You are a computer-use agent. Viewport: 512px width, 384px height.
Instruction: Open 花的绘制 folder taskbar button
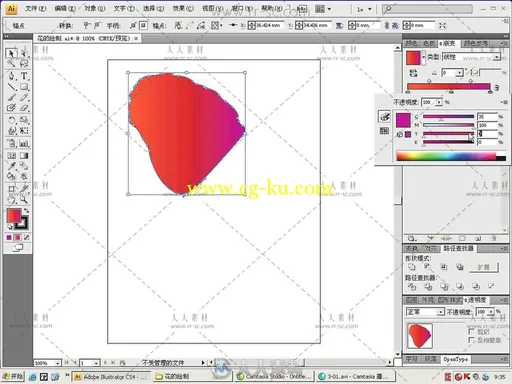[x=193, y=376]
